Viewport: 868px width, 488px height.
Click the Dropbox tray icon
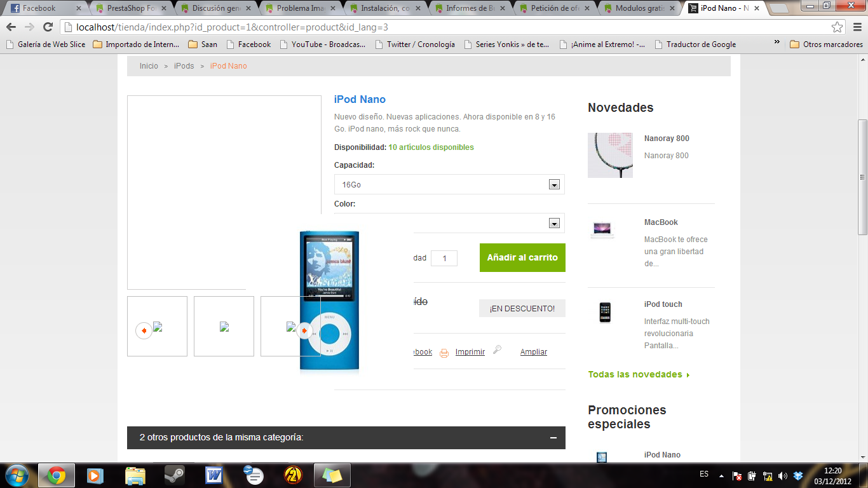798,475
